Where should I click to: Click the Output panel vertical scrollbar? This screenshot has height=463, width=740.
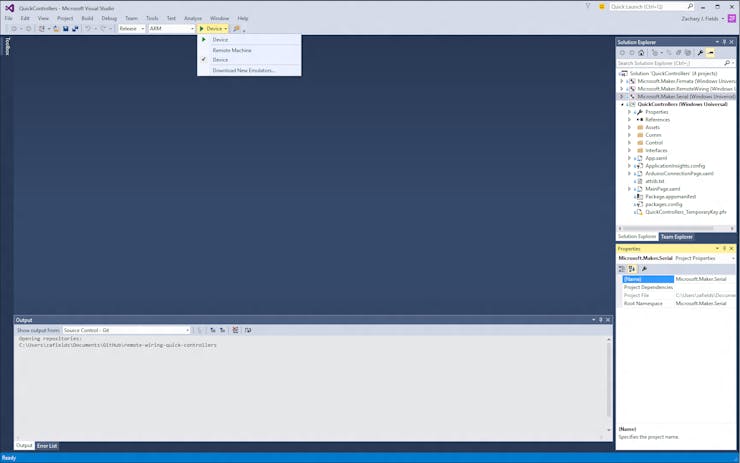coord(609,385)
